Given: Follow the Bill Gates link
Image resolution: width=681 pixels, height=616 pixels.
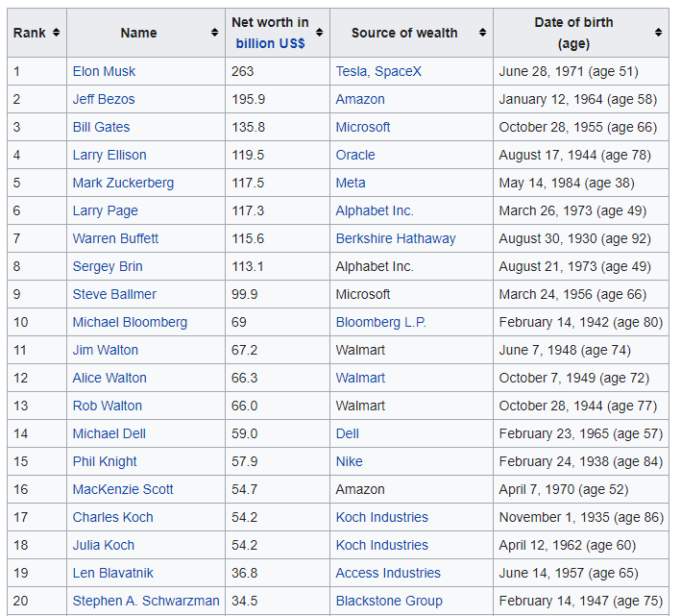Looking at the screenshot, I should coord(101,127).
